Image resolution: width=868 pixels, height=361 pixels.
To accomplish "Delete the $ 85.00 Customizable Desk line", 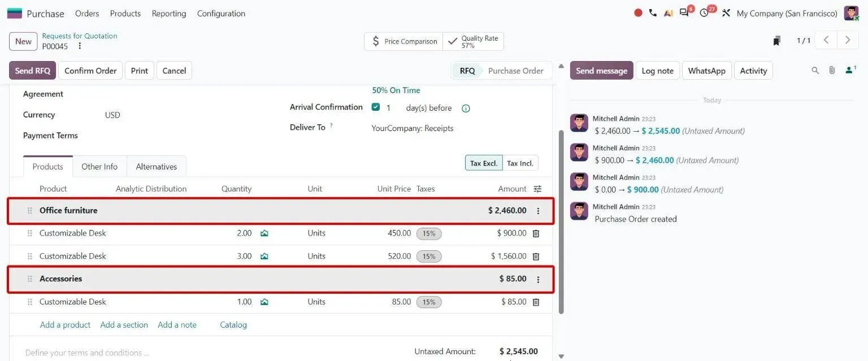I will (x=536, y=302).
